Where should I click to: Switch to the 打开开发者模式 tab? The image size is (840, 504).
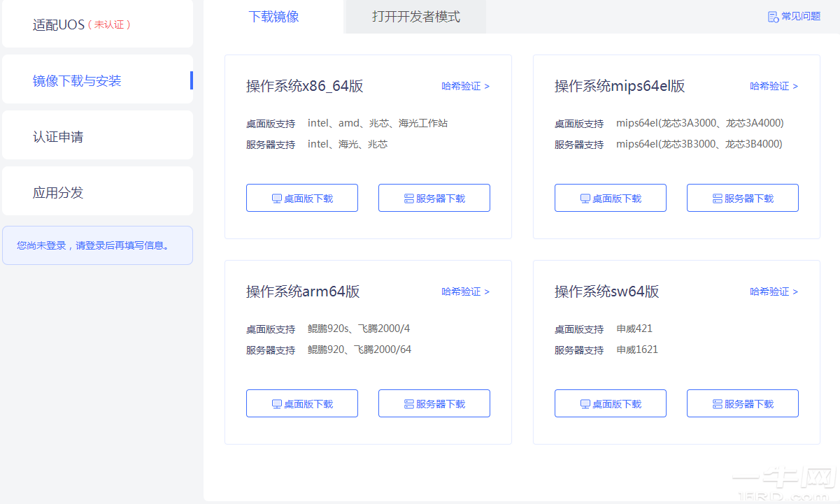pyautogui.click(x=416, y=17)
